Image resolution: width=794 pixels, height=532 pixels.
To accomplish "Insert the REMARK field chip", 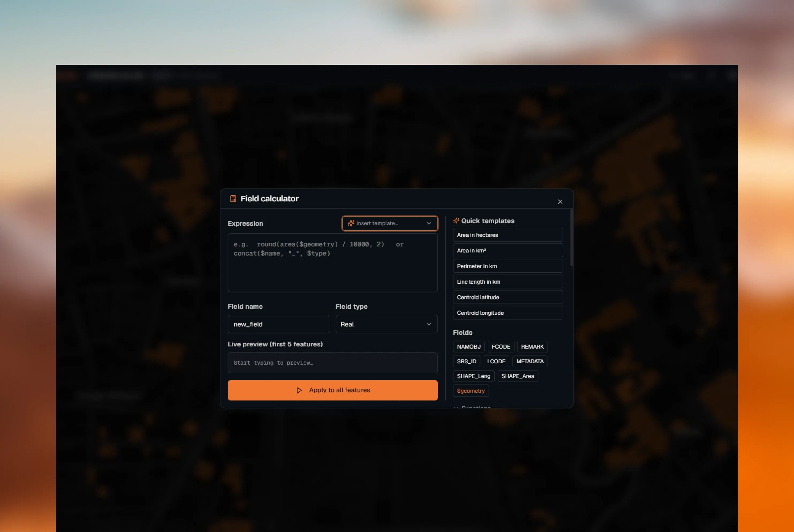I will [532, 346].
